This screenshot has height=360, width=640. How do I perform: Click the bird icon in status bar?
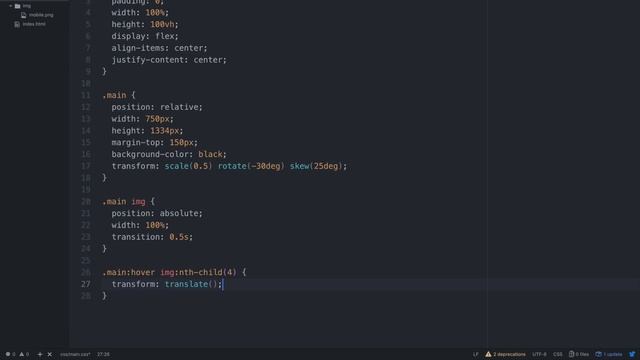tap(632, 354)
